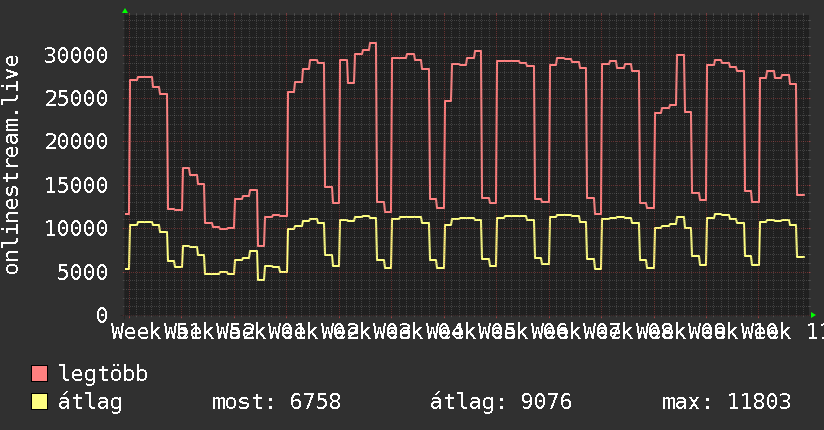Click the 0 y-axis tick label
This screenshot has height=430, width=824.
[x=102, y=315]
